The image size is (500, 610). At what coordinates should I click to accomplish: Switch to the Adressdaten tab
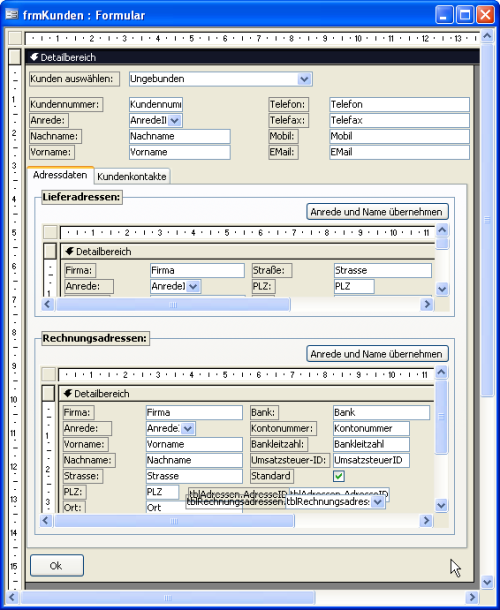click(60, 175)
